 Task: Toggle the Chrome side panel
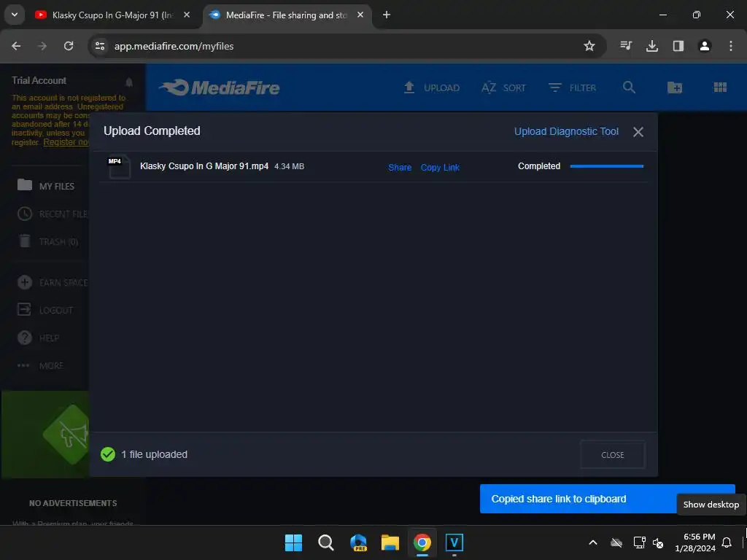click(x=678, y=46)
